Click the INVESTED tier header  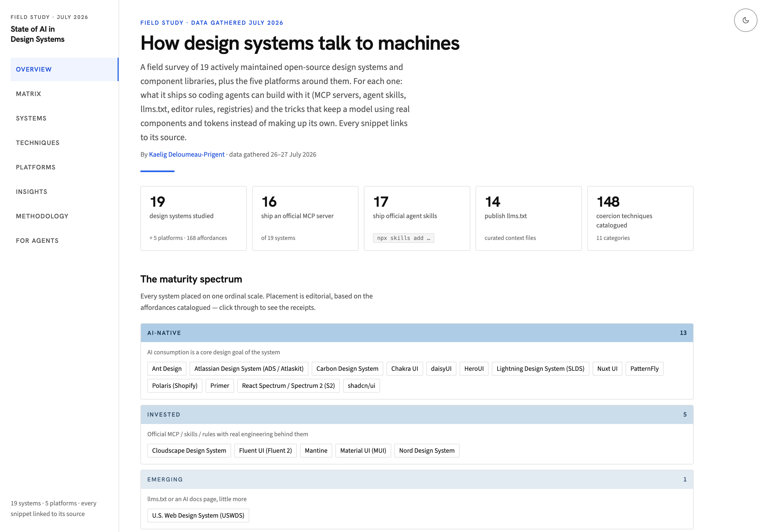[417, 414]
